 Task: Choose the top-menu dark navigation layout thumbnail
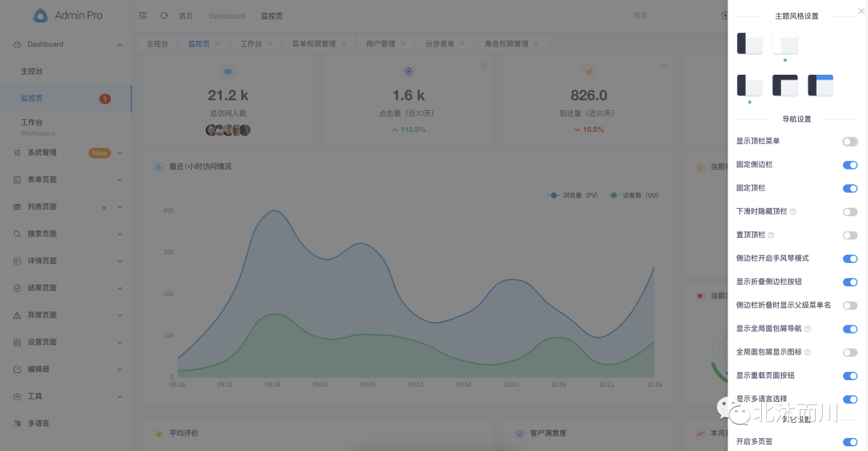coord(785,85)
